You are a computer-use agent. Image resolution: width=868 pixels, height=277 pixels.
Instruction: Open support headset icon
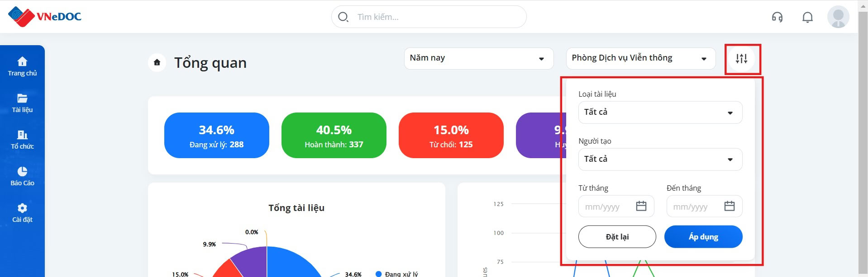(777, 17)
